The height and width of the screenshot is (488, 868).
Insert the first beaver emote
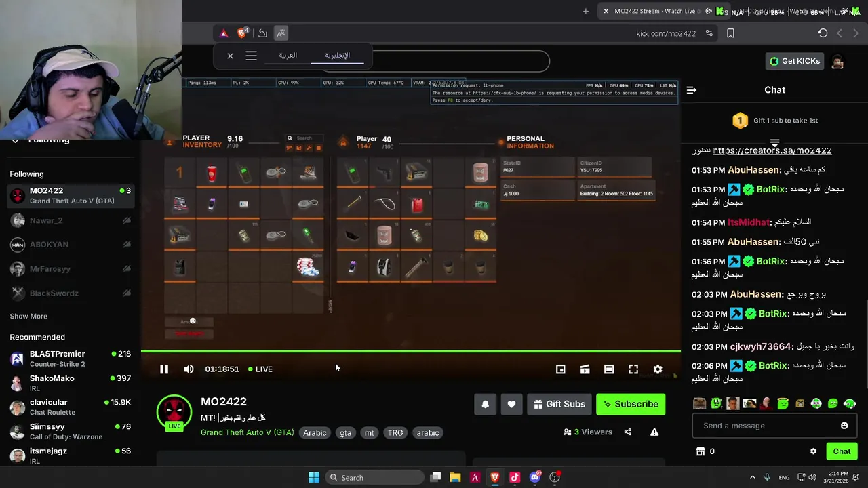[700, 403]
